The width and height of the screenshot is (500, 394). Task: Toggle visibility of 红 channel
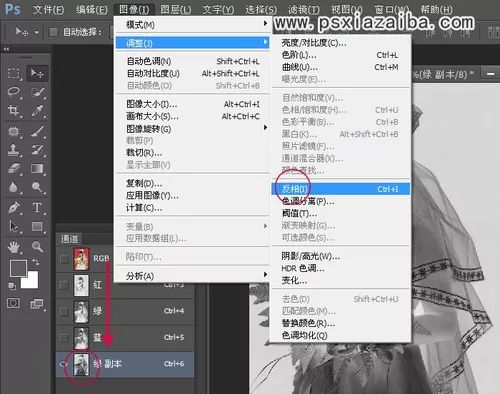pos(64,285)
